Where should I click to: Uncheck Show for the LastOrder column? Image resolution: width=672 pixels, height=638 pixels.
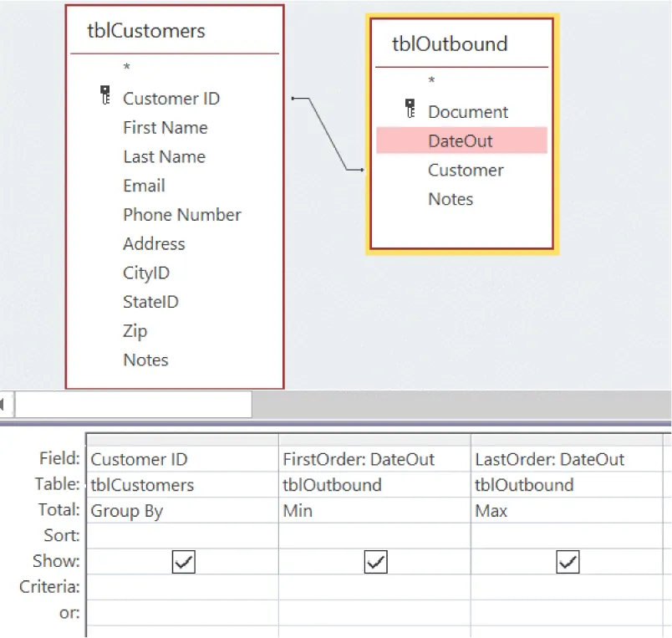pos(567,561)
